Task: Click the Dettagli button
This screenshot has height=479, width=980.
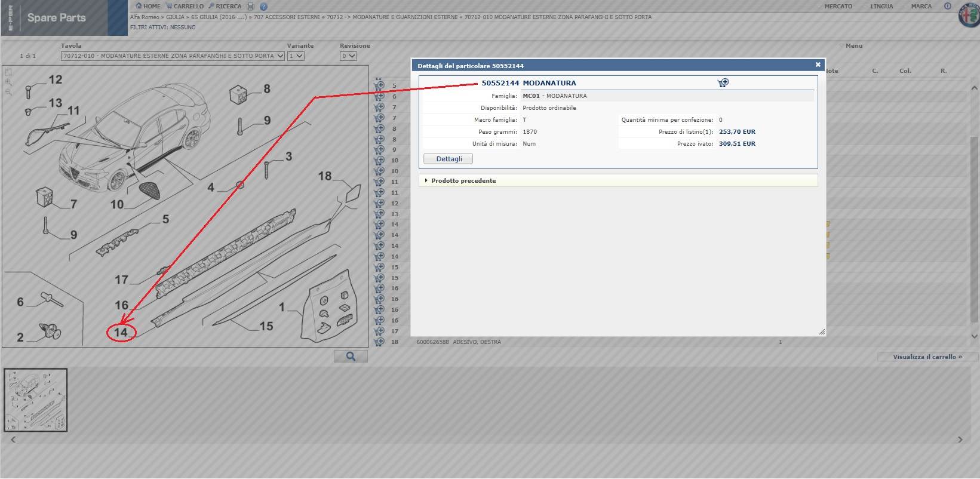Action: (448, 159)
